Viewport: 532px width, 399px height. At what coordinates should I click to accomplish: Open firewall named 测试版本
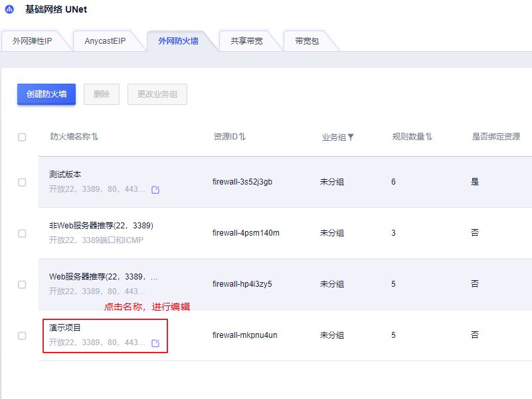tap(65, 175)
